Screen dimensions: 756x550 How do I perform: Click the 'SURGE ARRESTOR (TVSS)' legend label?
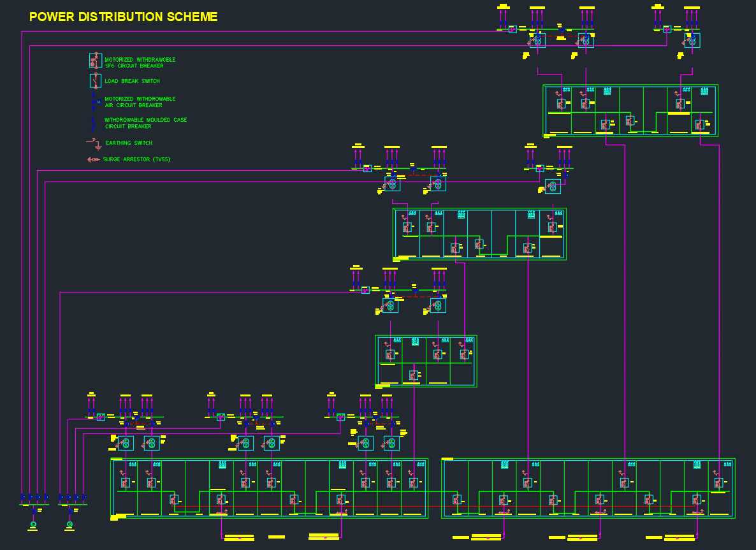(x=136, y=159)
